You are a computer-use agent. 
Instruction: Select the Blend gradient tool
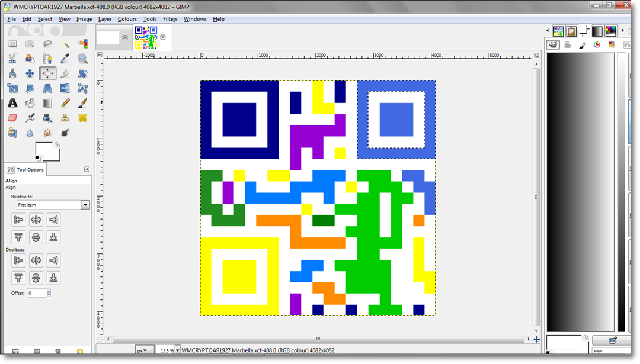tap(47, 103)
